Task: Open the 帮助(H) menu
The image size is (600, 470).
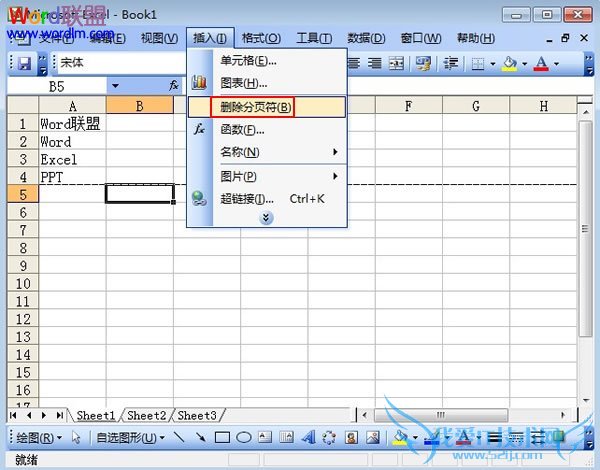Action: click(x=476, y=38)
